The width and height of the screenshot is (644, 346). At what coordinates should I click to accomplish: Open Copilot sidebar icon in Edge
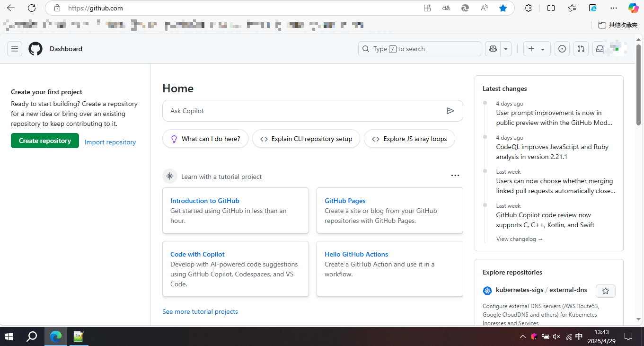[x=634, y=8]
